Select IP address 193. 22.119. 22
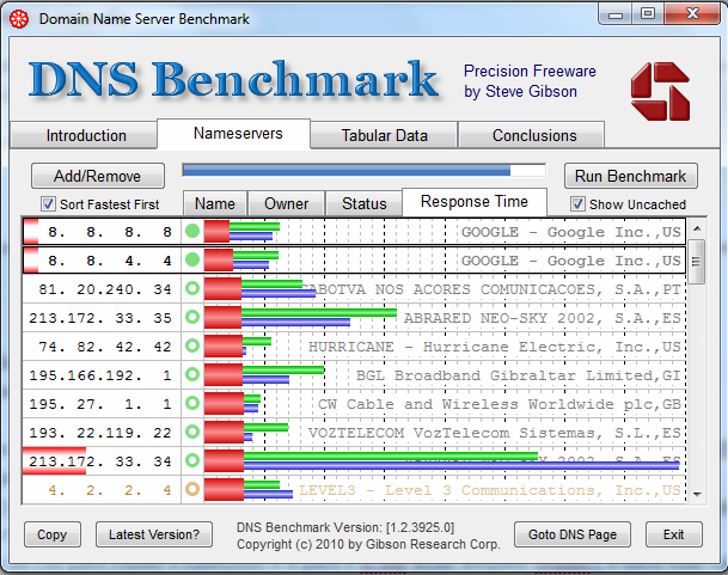Screen dimensions: 728x575 [x=100, y=433]
